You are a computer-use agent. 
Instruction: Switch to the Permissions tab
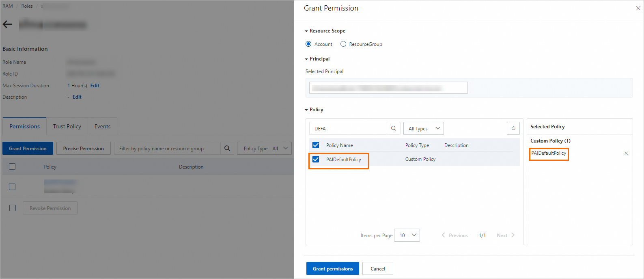[25, 126]
